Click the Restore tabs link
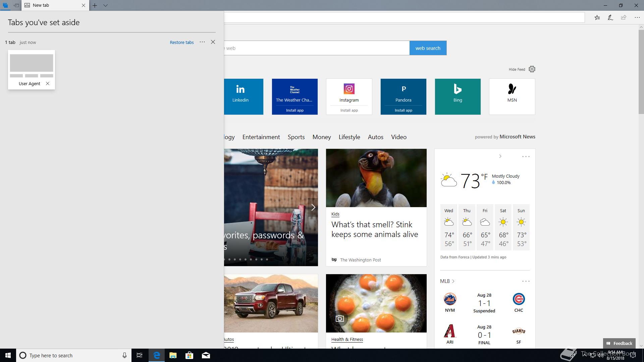The height and width of the screenshot is (362, 644). (x=181, y=42)
